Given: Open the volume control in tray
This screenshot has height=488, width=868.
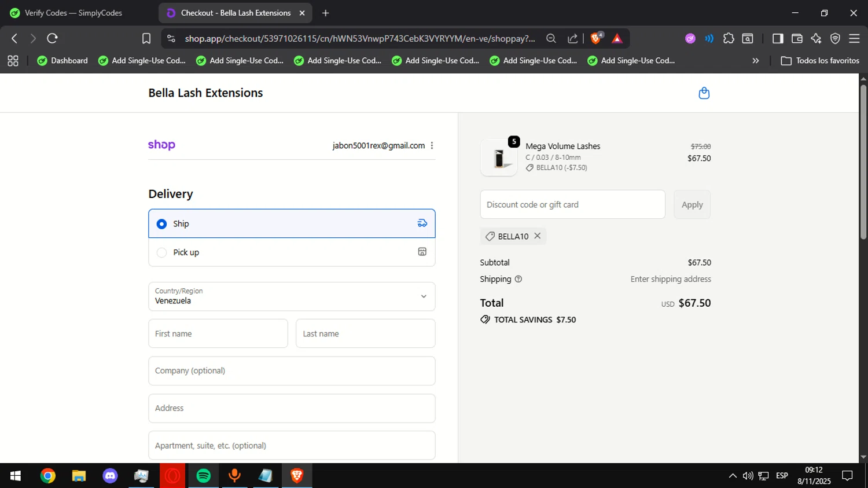Looking at the screenshot, I should pyautogui.click(x=748, y=476).
